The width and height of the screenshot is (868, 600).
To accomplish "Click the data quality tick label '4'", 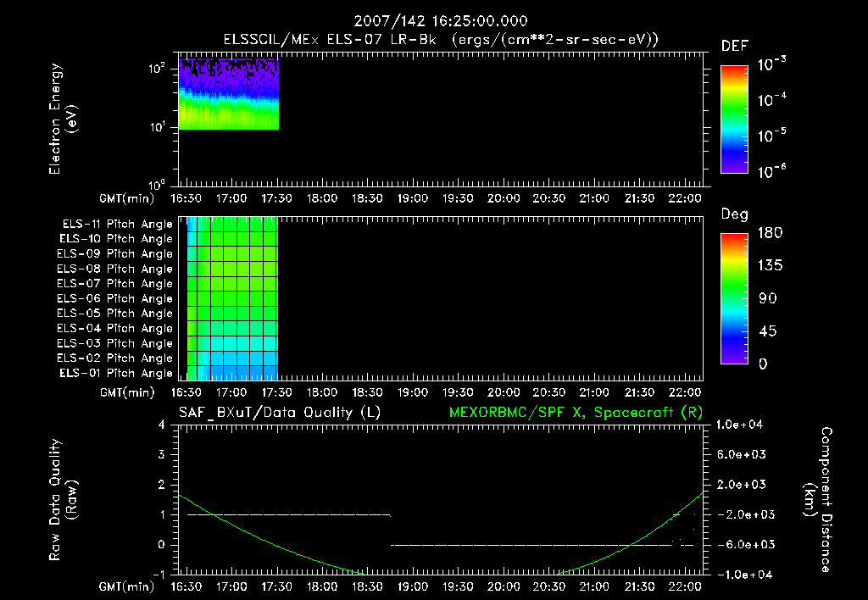I will point(162,425).
